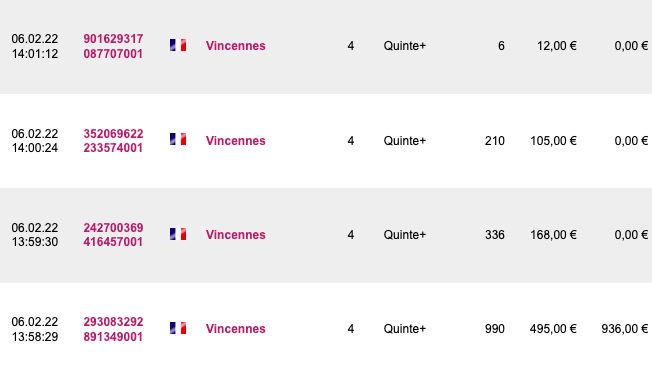
Task: Click the French flag in the 13:59:30 row
Action: pos(178,234)
